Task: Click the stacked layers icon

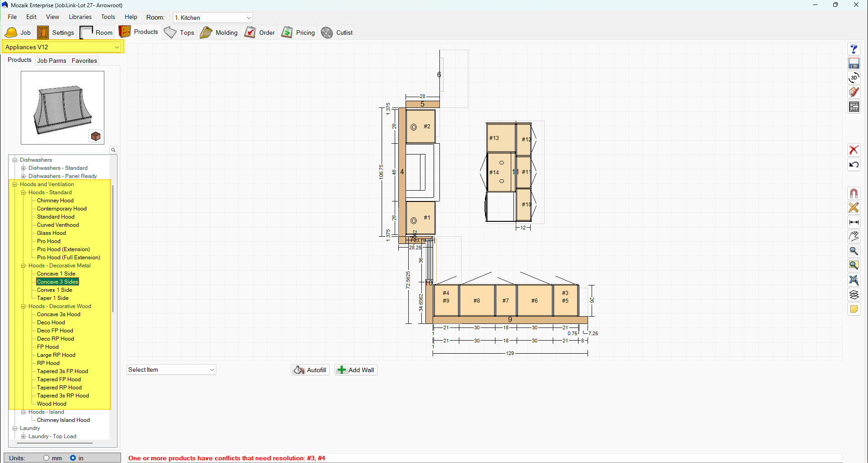Action: (x=854, y=295)
